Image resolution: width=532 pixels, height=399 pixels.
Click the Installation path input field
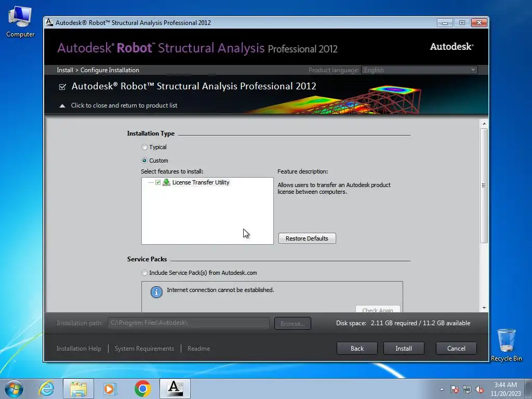[189, 323]
